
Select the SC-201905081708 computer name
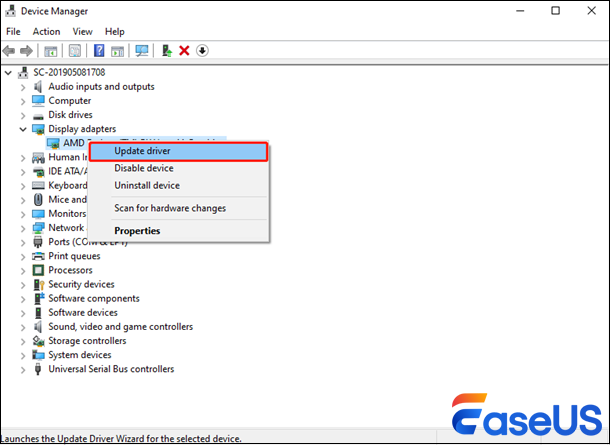tap(69, 72)
